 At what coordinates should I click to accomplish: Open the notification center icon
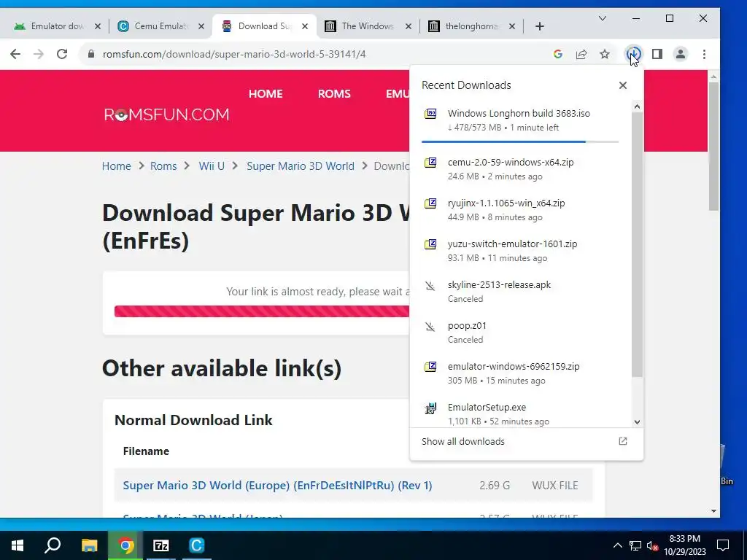[723, 545]
